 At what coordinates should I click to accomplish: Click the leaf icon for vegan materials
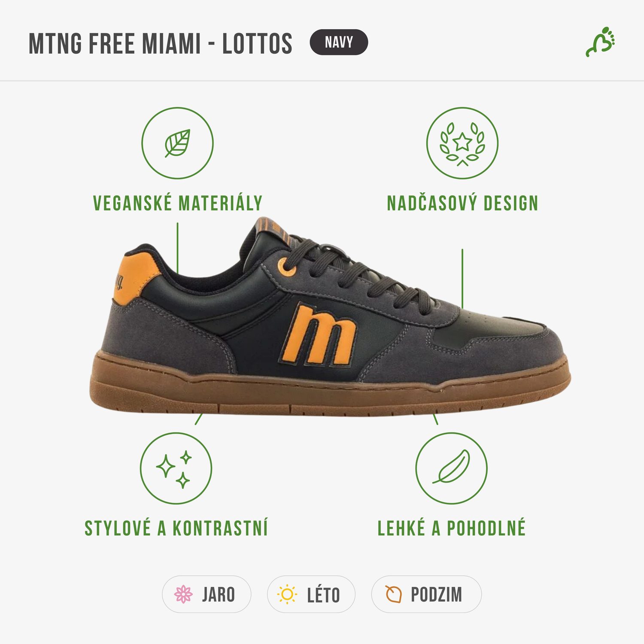(178, 143)
